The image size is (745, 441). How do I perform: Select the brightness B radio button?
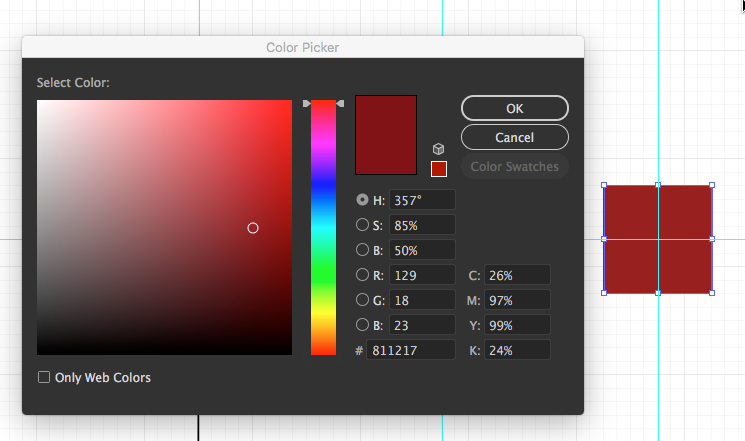click(x=362, y=250)
